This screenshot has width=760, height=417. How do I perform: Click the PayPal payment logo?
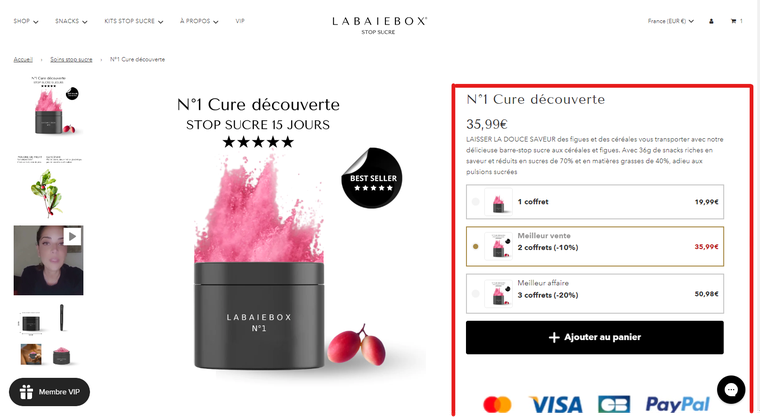click(x=678, y=404)
